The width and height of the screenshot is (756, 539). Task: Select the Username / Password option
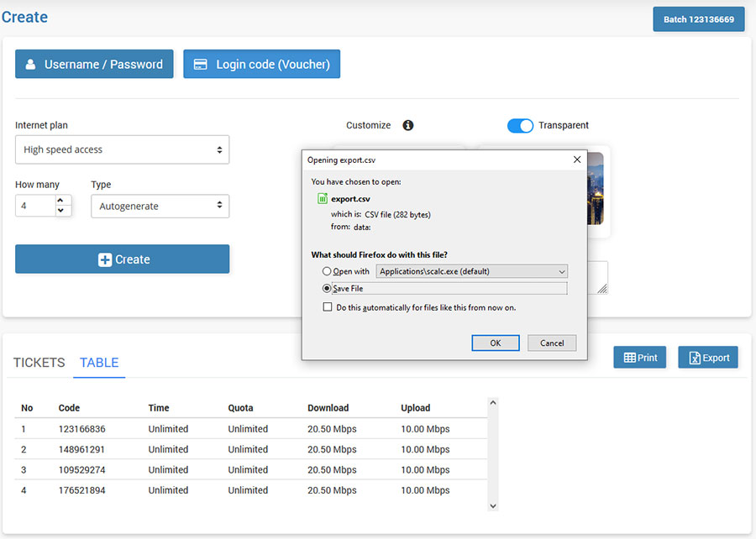point(94,64)
